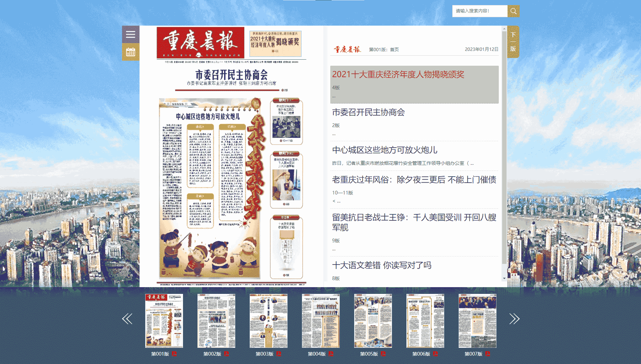Open thumbnail of page 第007版
Image resolution: width=641 pixels, height=364 pixels.
tap(478, 321)
